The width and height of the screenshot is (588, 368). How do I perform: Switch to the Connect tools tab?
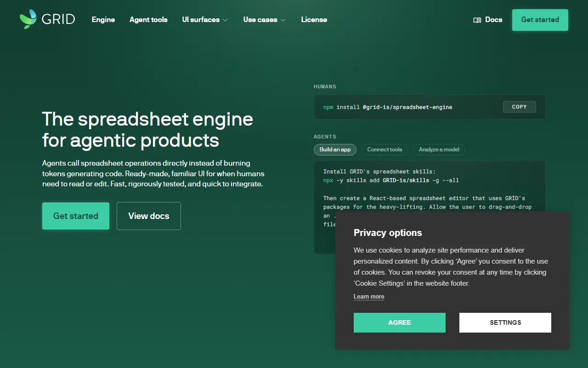[x=385, y=149]
